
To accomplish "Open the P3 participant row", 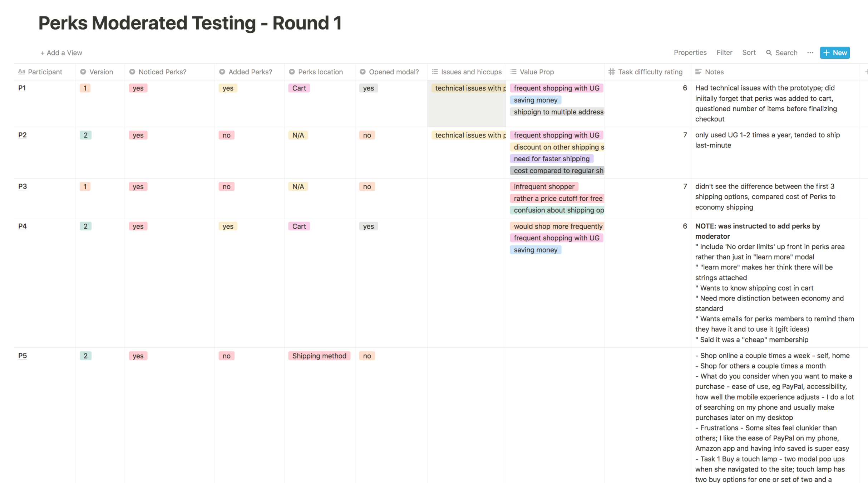I will pos(23,186).
